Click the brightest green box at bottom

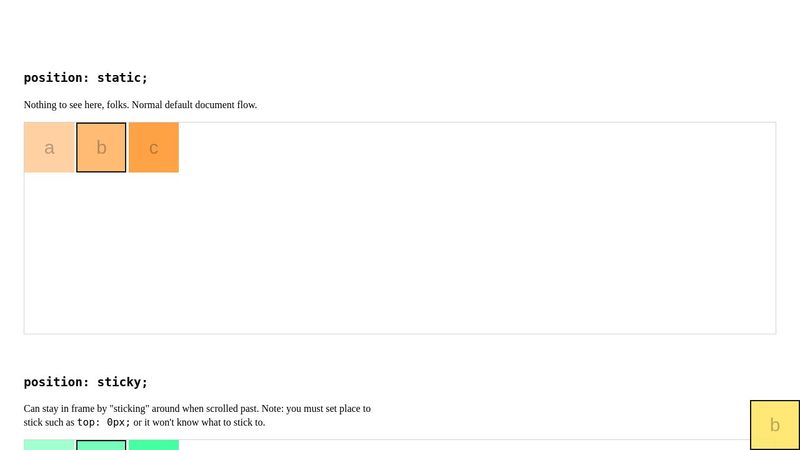point(153,445)
